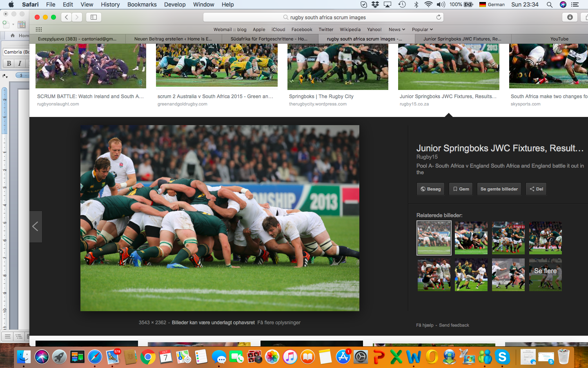Open the Få hjælp link
The width and height of the screenshot is (588, 368).
coord(425,325)
